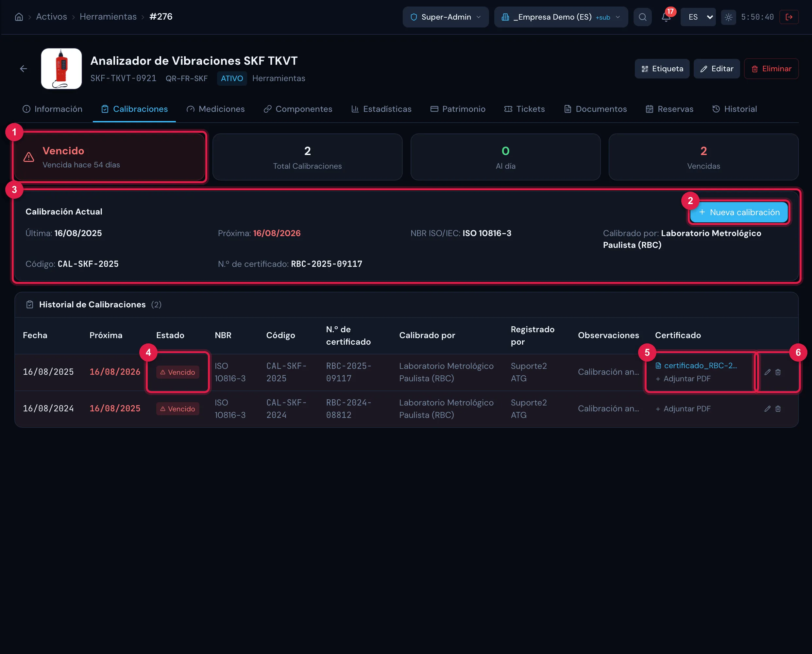This screenshot has height=654, width=812.
Task: Go to Activos in the breadcrumb
Action: pyautogui.click(x=52, y=17)
